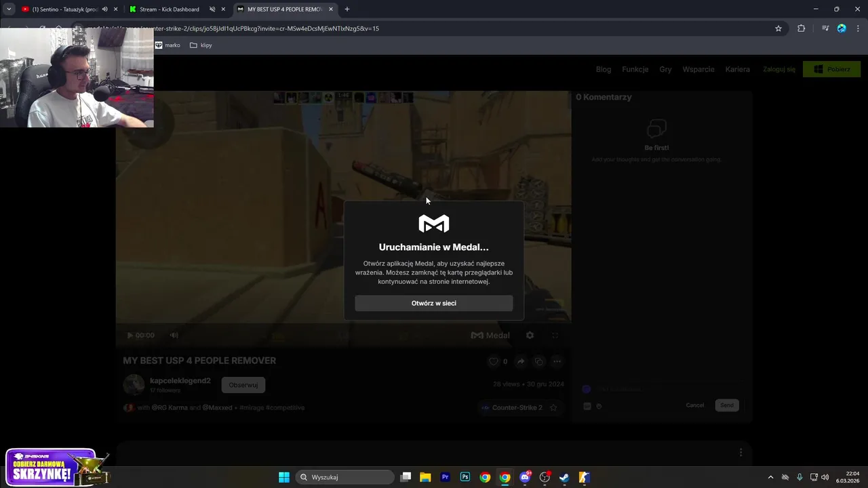This screenshot has width=868, height=488.
Task: Copy the clip link icon
Action: tap(539, 361)
